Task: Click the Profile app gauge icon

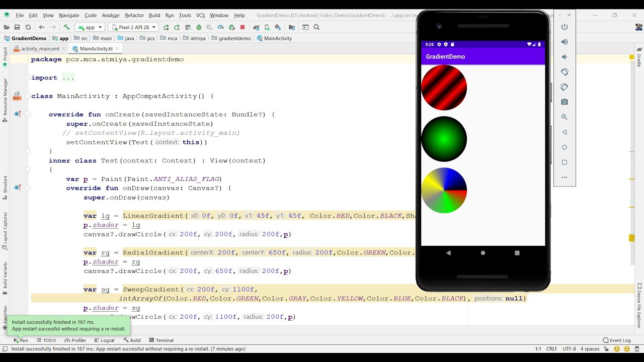Action: (x=220, y=27)
